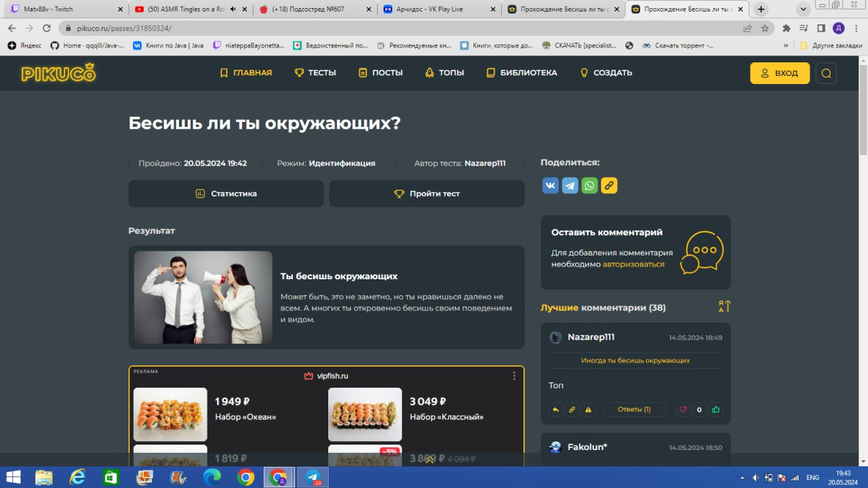
Task: Toggle comment sort order icon
Action: tap(724, 306)
